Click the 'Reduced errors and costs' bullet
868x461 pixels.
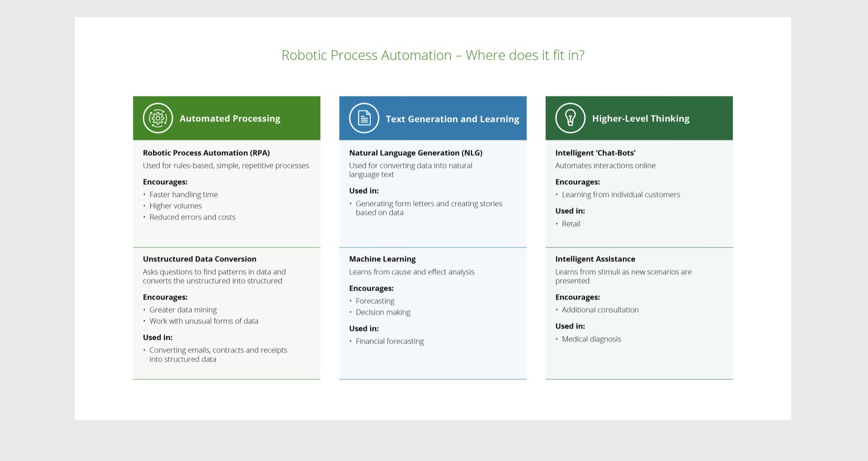tap(192, 217)
